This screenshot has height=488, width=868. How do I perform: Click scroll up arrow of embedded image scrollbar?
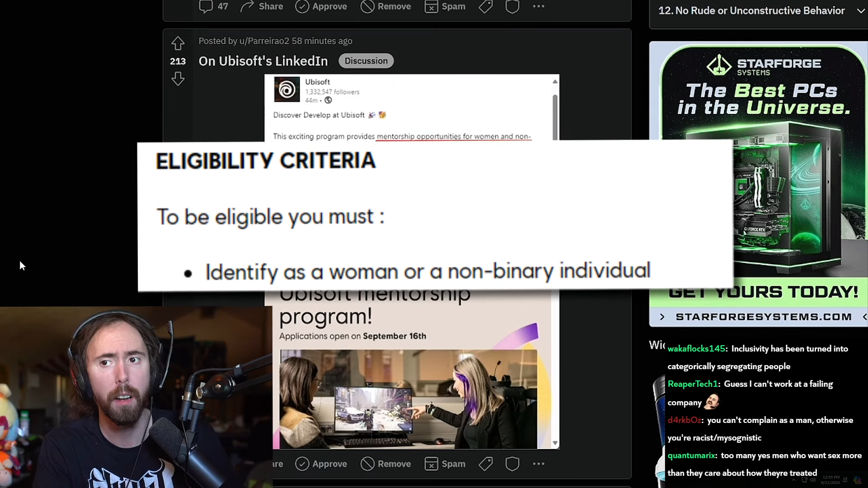[x=555, y=81]
